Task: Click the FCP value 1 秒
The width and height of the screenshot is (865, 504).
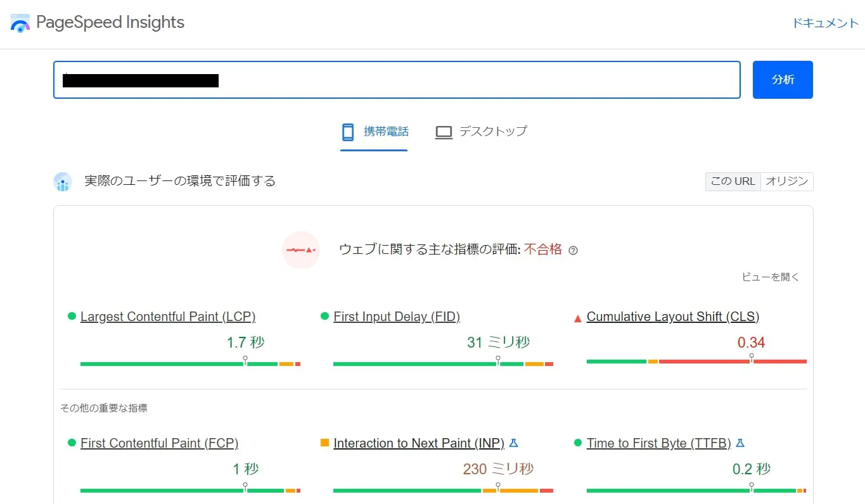Action: click(x=246, y=469)
